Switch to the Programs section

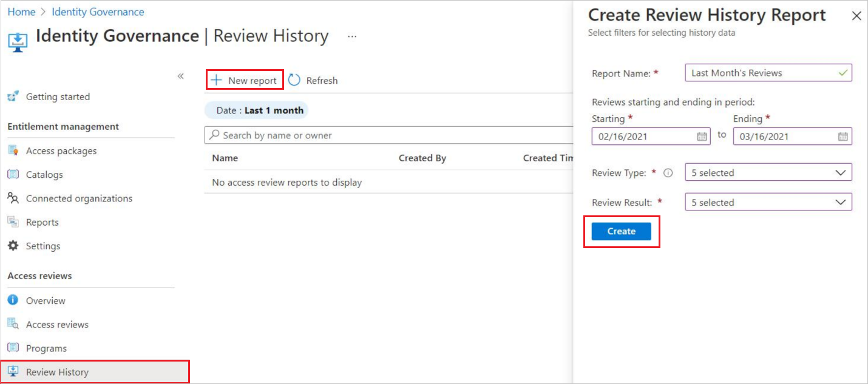click(x=46, y=348)
